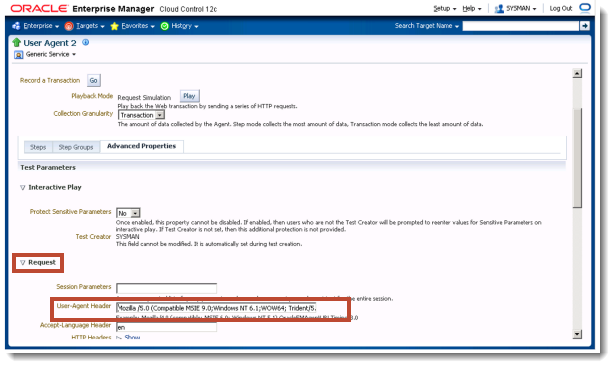Open the History menu
This screenshot has width=615, height=368.
point(180,26)
